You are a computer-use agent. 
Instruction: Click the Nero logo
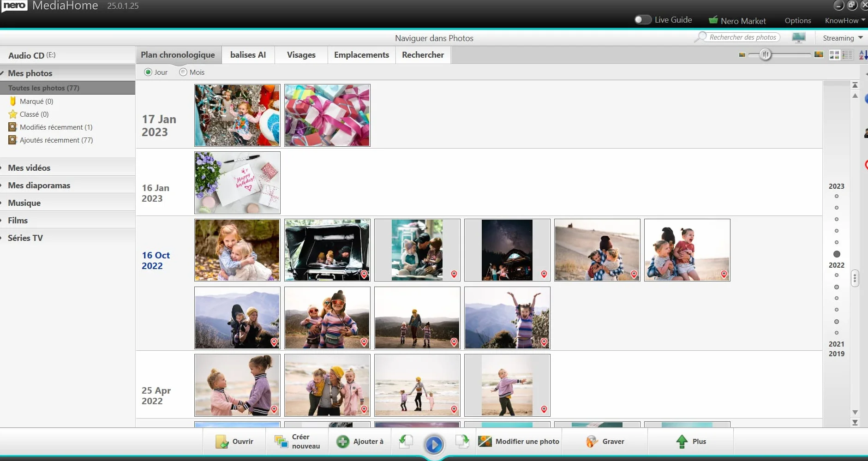(15, 6)
